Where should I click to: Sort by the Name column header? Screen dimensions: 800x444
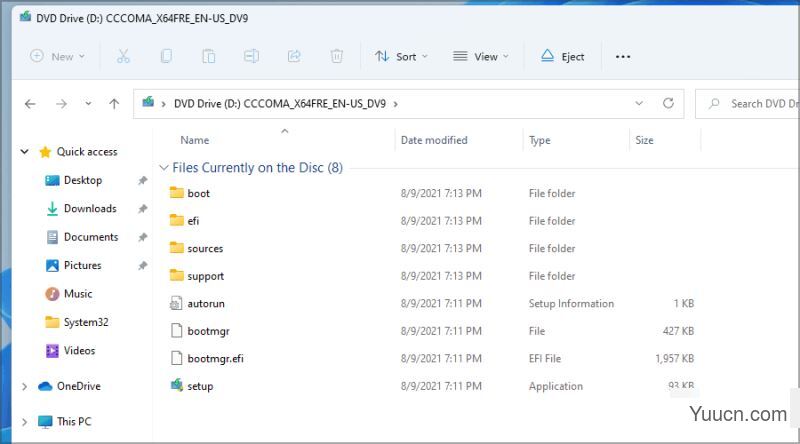pyautogui.click(x=195, y=140)
